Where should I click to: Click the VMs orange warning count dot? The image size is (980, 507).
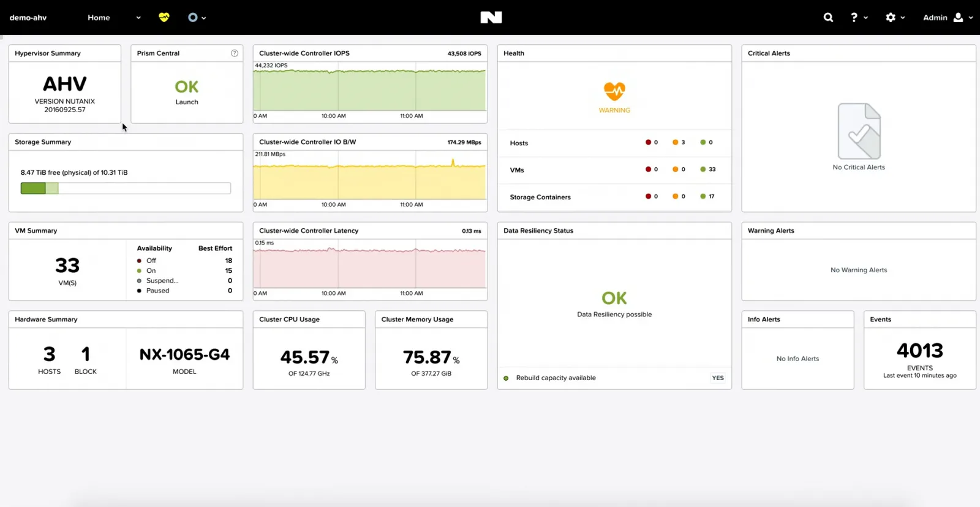click(675, 169)
